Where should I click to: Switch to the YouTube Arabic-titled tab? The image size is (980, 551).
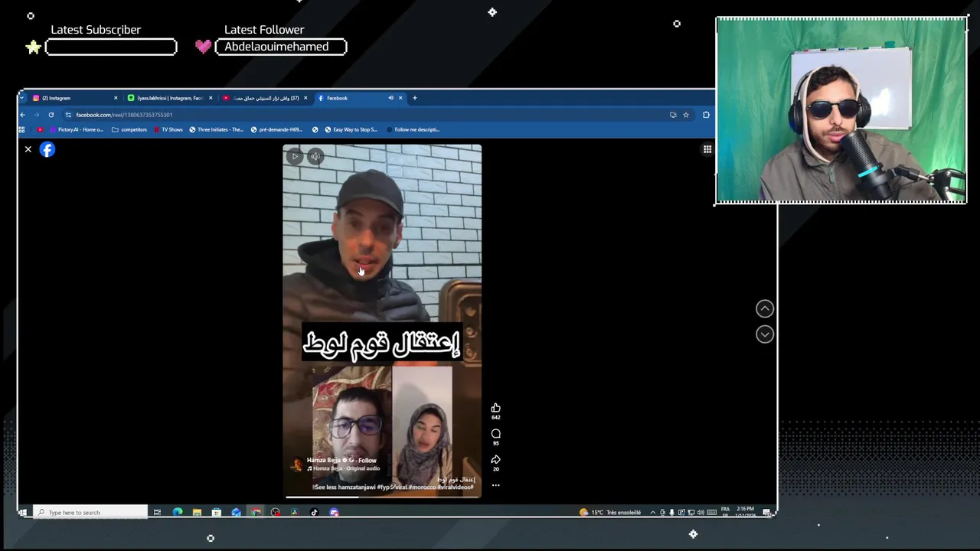pos(265,98)
